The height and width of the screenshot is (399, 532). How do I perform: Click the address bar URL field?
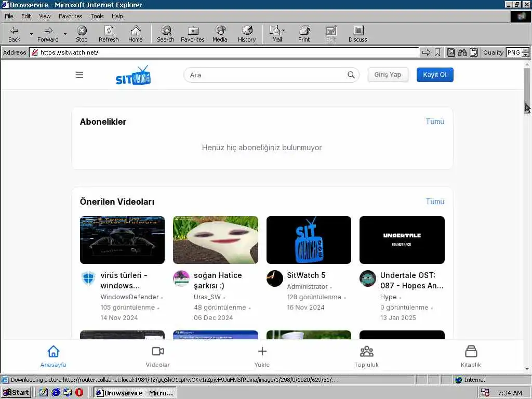[224, 52]
